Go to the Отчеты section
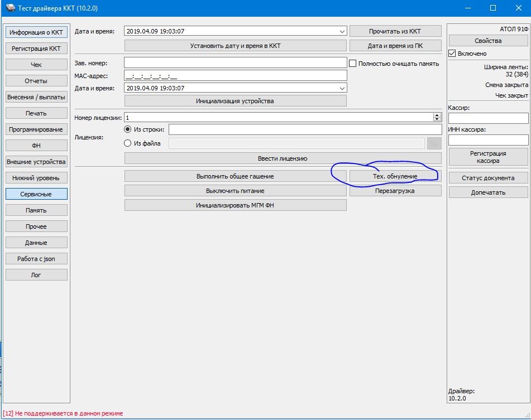This screenshot has width=531, height=420. pyautogui.click(x=36, y=81)
